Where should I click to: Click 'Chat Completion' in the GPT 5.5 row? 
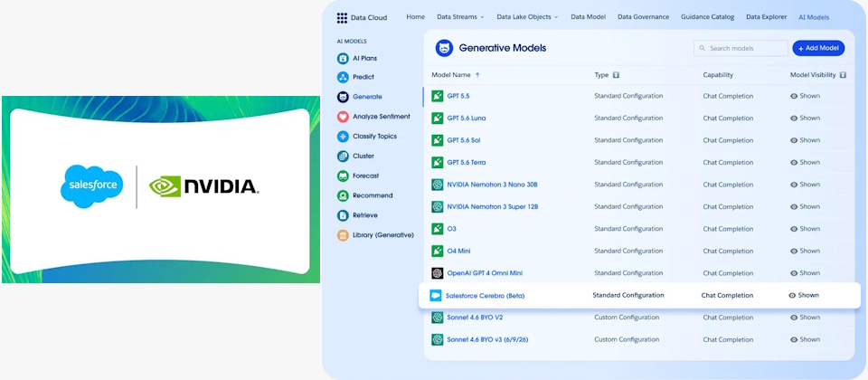pyautogui.click(x=728, y=96)
